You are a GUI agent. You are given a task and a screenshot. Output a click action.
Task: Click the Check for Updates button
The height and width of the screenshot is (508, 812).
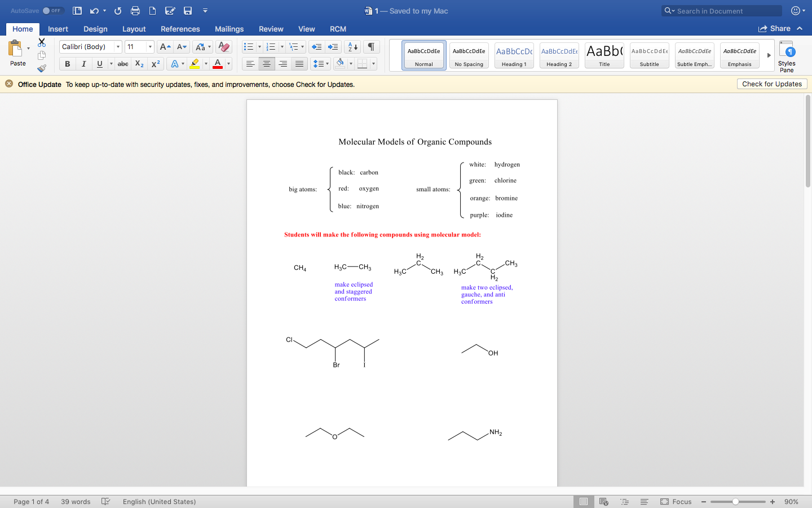coord(771,84)
